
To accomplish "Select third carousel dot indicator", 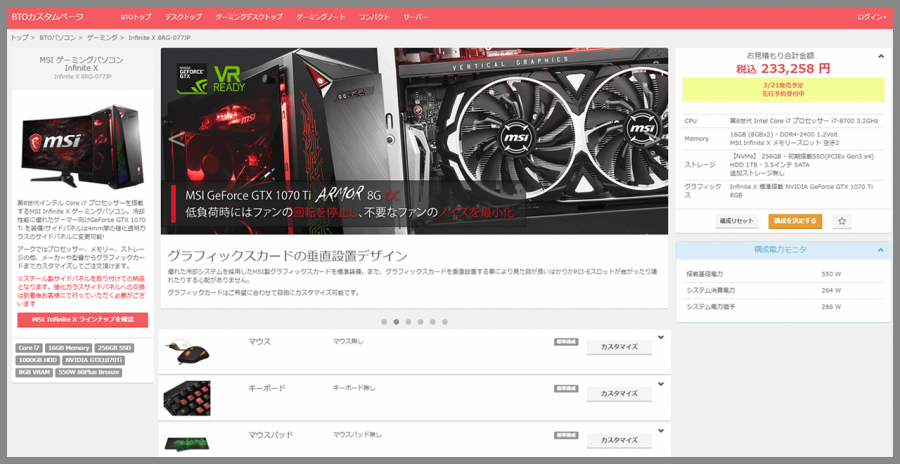I will pyautogui.click(x=408, y=322).
